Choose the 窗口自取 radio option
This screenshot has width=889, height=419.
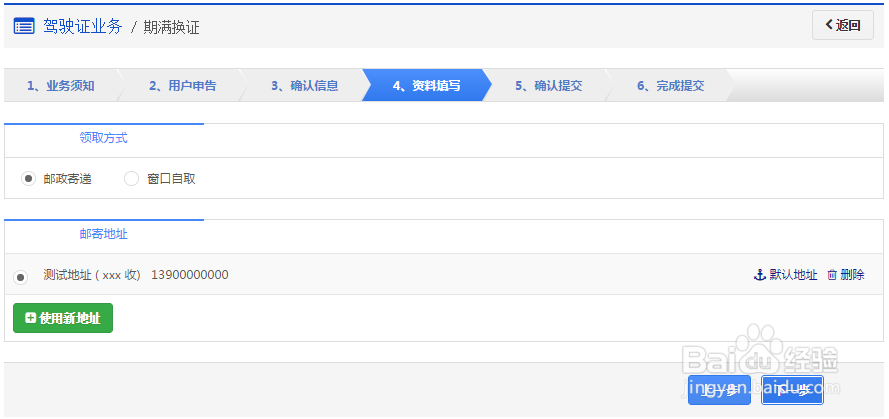coord(132,179)
